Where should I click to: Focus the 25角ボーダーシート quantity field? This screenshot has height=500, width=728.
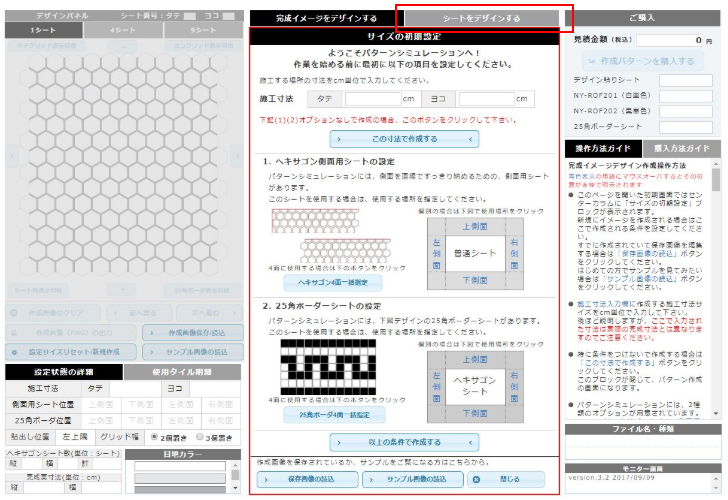tap(686, 127)
